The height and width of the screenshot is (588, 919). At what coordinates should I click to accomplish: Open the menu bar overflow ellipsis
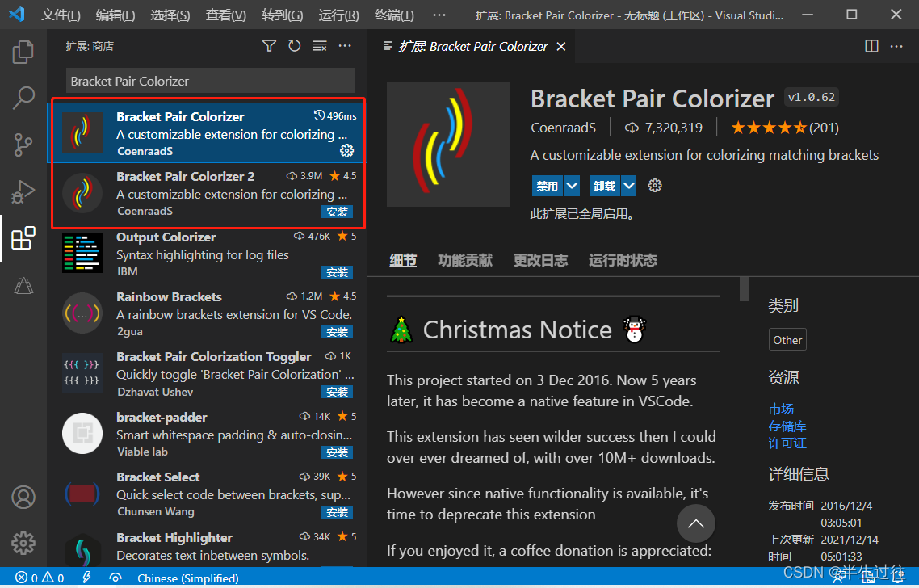click(439, 15)
